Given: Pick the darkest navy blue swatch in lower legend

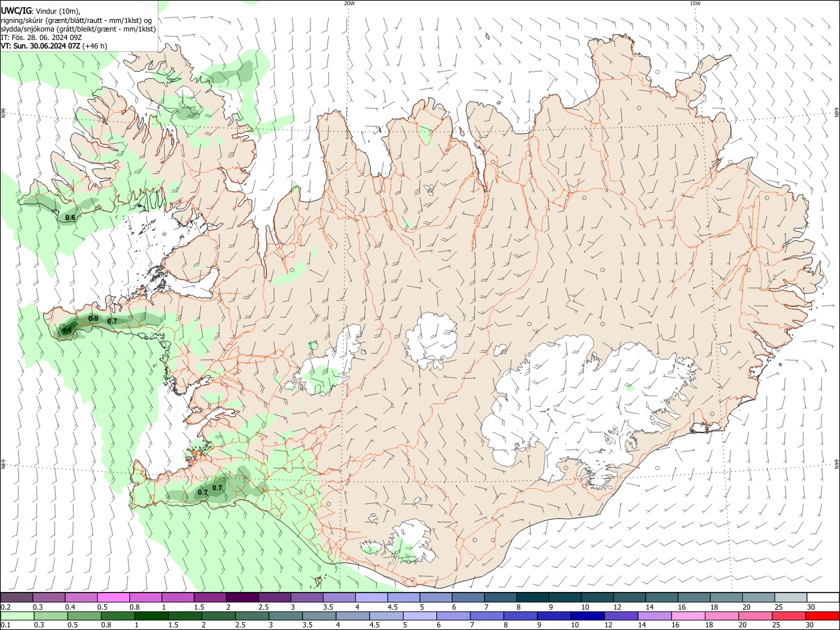Looking at the screenshot, I should pyautogui.click(x=587, y=616).
